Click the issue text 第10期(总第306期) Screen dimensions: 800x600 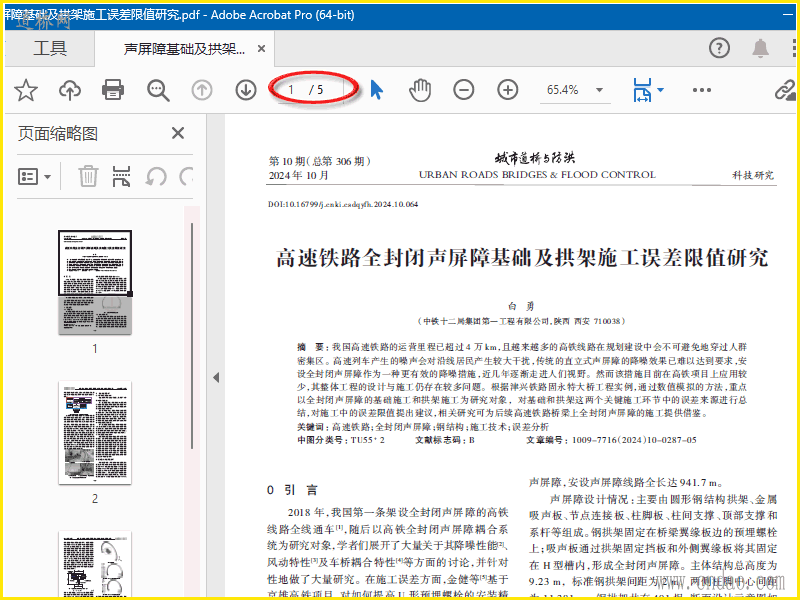[x=319, y=162]
